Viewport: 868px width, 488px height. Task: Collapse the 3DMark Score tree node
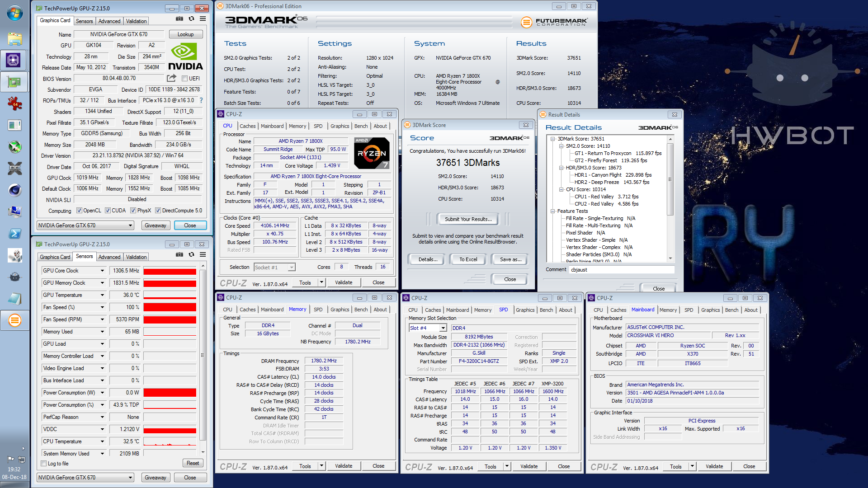552,139
